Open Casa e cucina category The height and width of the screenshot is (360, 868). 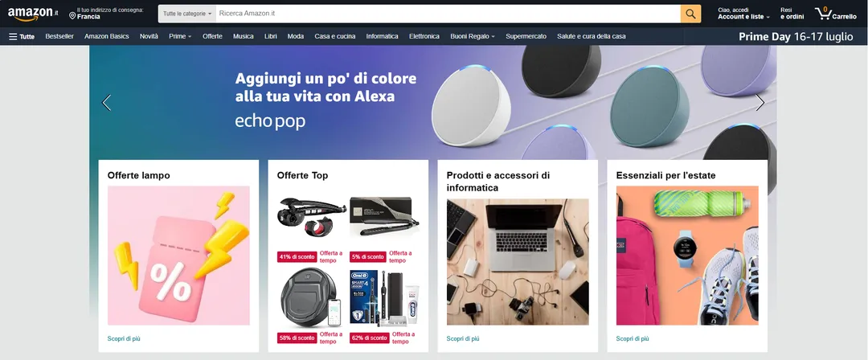click(335, 36)
